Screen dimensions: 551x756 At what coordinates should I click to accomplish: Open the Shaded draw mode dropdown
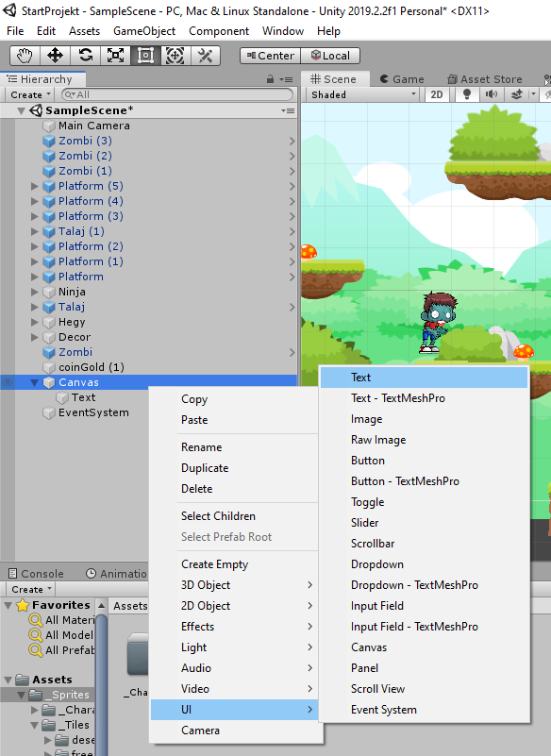(x=363, y=94)
